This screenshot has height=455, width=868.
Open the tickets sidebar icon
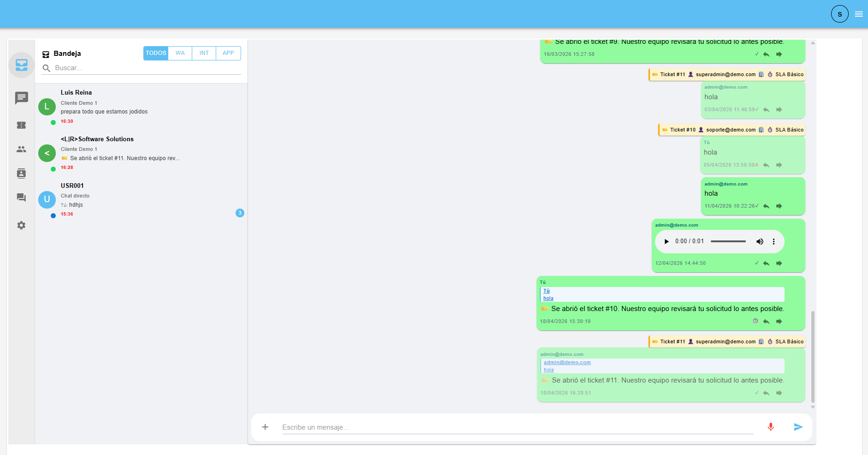pyautogui.click(x=22, y=125)
